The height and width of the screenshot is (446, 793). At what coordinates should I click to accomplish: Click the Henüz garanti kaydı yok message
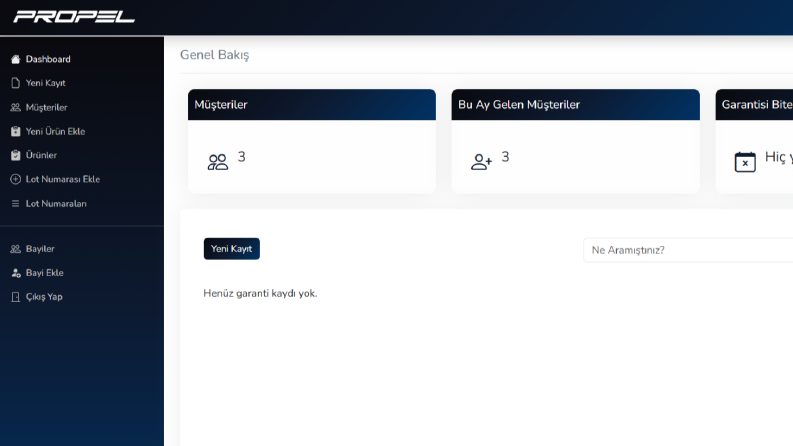point(260,293)
